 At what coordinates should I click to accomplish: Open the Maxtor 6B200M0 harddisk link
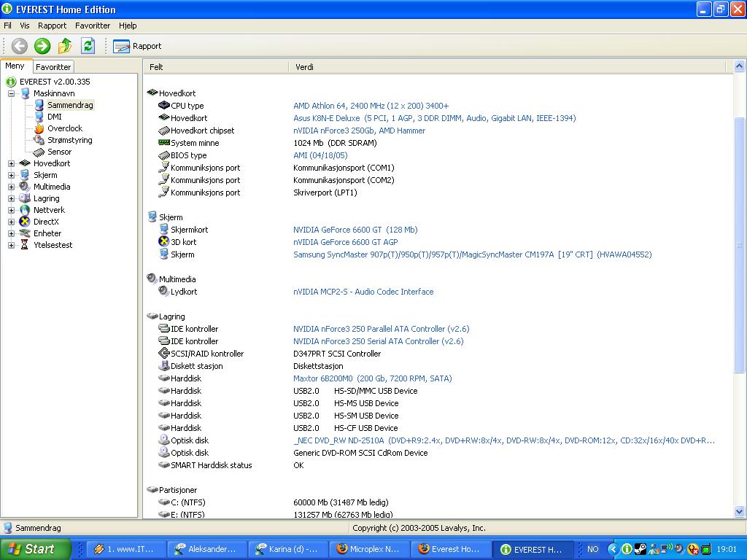[x=373, y=378]
